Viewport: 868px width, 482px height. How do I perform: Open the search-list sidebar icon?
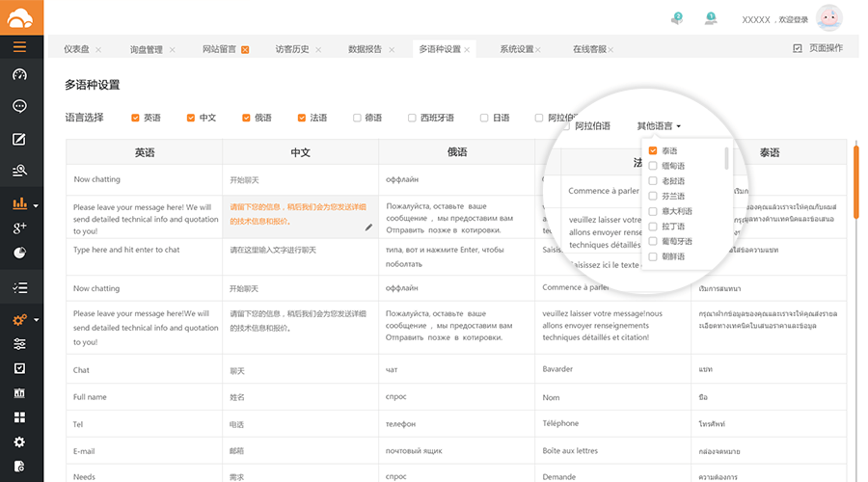(x=20, y=171)
